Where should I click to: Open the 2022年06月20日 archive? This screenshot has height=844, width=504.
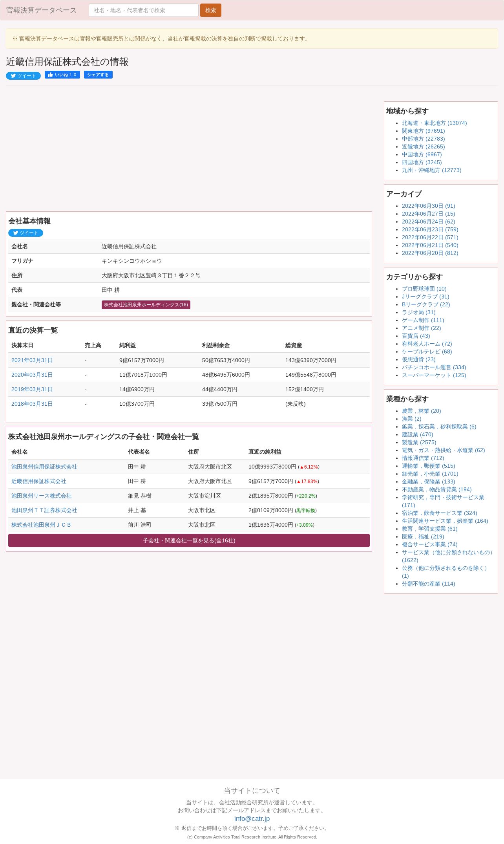coord(430,253)
